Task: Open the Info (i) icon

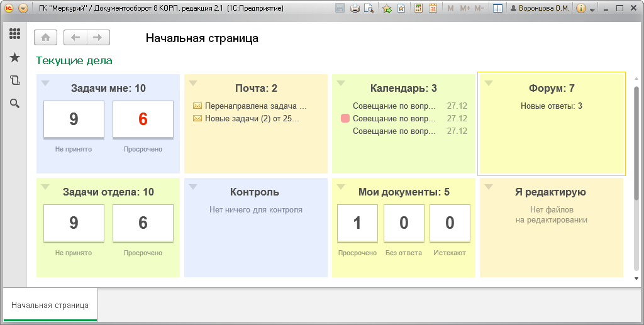Action: tap(580, 8)
